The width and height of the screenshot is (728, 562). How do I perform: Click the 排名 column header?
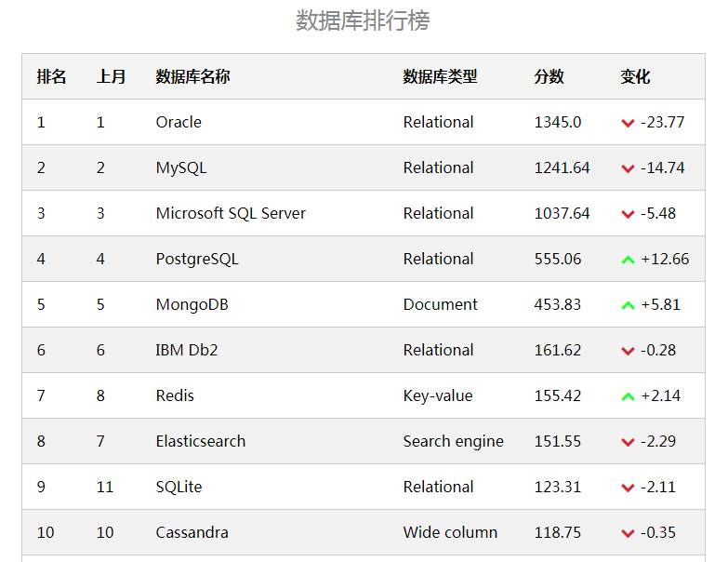coord(51,76)
